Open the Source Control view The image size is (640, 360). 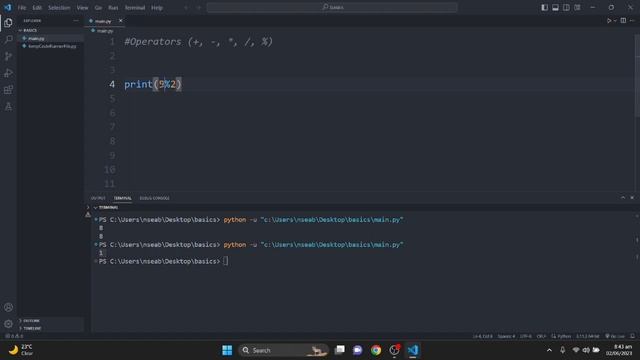tap(8, 56)
